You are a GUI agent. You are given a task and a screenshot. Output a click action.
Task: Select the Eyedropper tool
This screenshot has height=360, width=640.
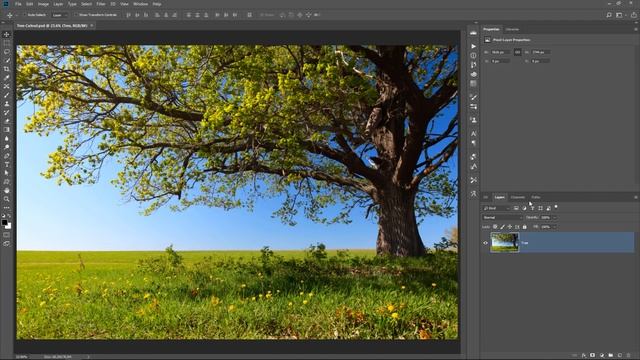[x=7, y=78]
